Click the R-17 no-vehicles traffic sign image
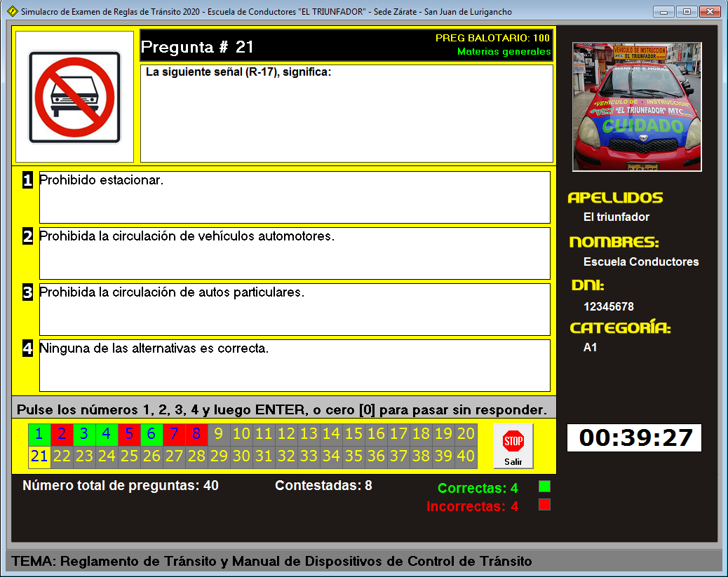Viewport: 728px width, 577px height. (x=74, y=97)
